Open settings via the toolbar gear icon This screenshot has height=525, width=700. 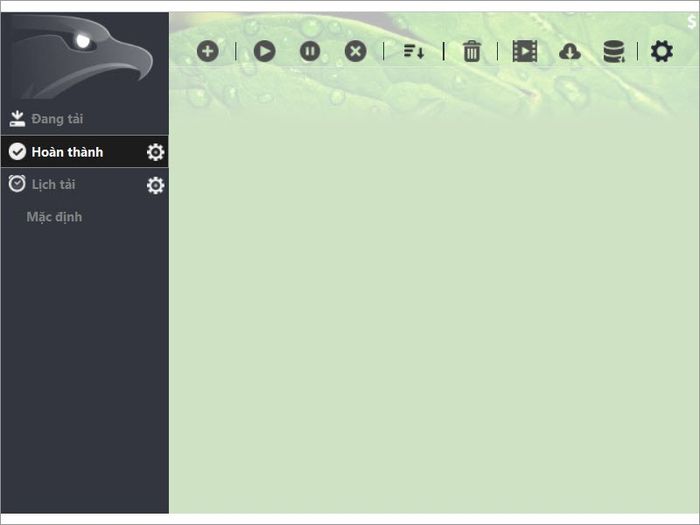click(x=662, y=51)
